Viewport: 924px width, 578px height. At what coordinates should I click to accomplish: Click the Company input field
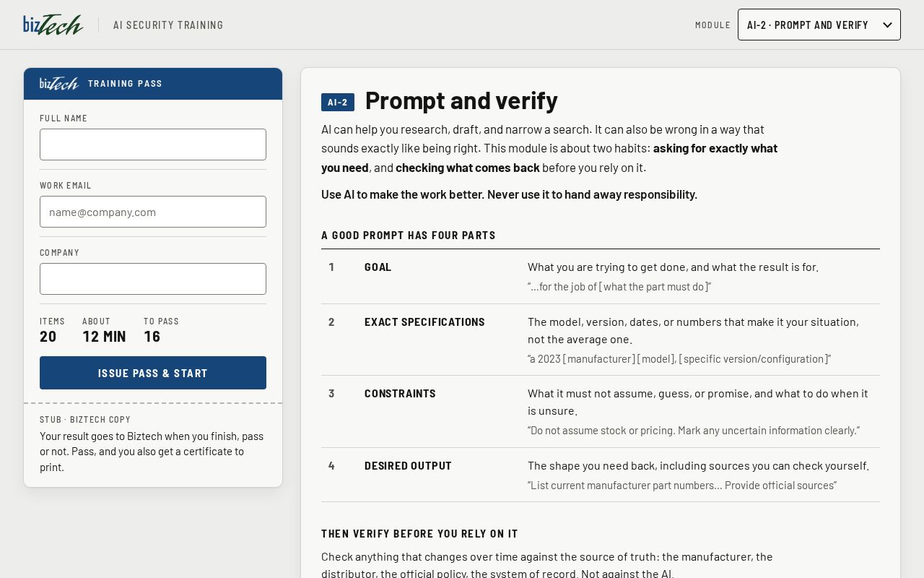[153, 279]
